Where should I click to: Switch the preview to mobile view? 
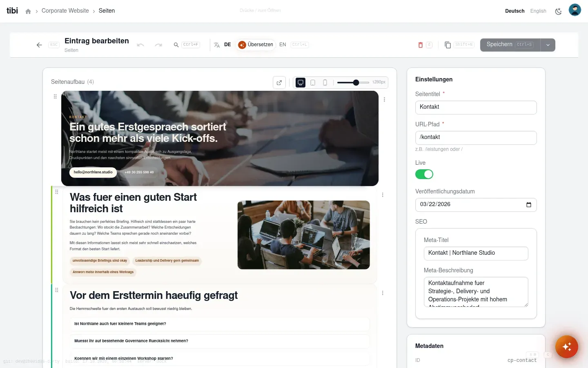(325, 83)
